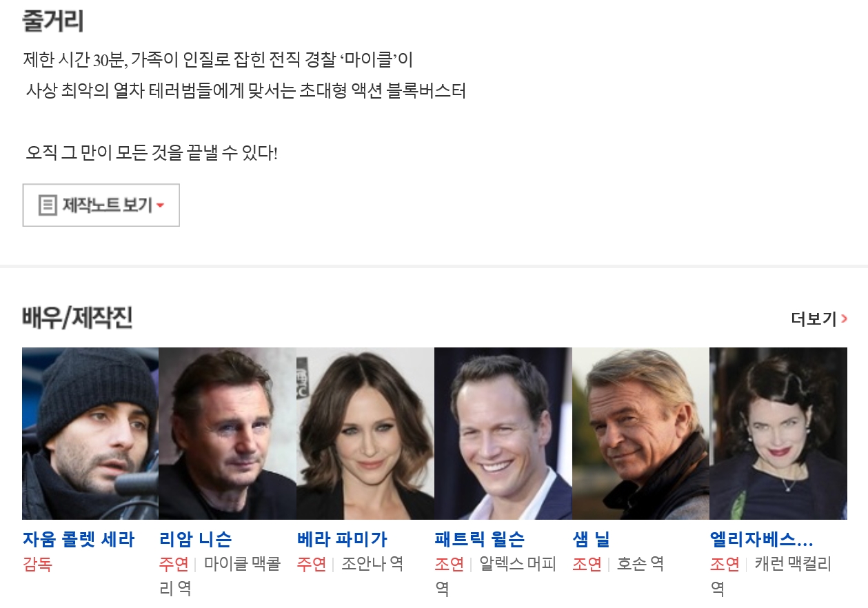Open the 베라 파미가 name link
Screen dimensions: 868x608
pos(343,539)
